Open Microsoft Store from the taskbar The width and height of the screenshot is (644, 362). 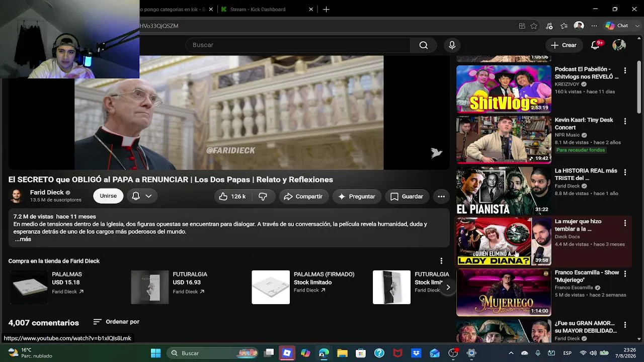coord(361,353)
